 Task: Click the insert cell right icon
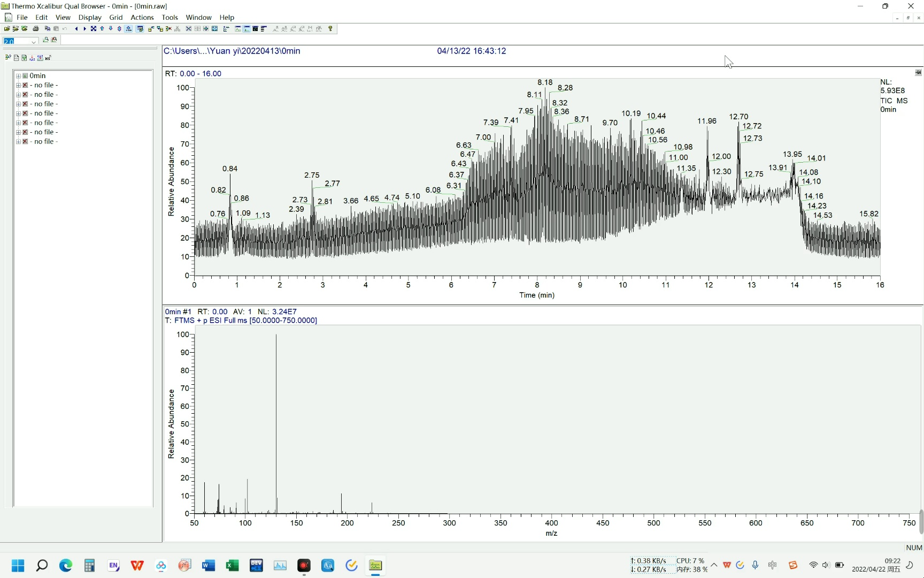coord(151,28)
